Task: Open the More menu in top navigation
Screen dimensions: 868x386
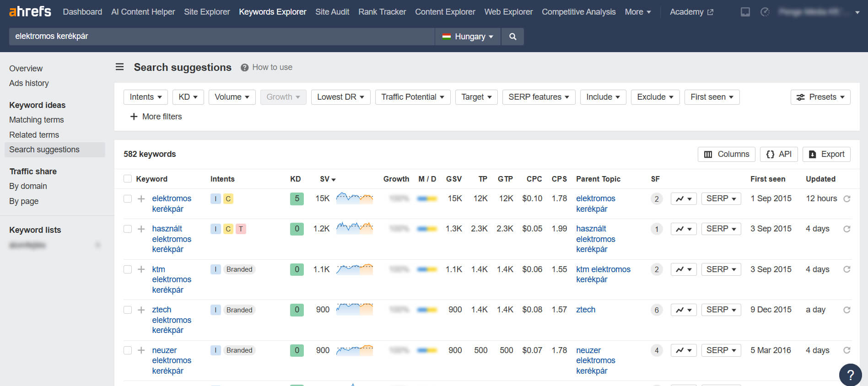Action: point(638,12)
